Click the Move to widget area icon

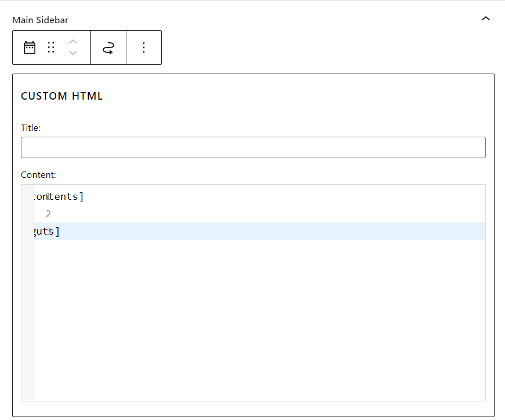(x=108, y=47)
